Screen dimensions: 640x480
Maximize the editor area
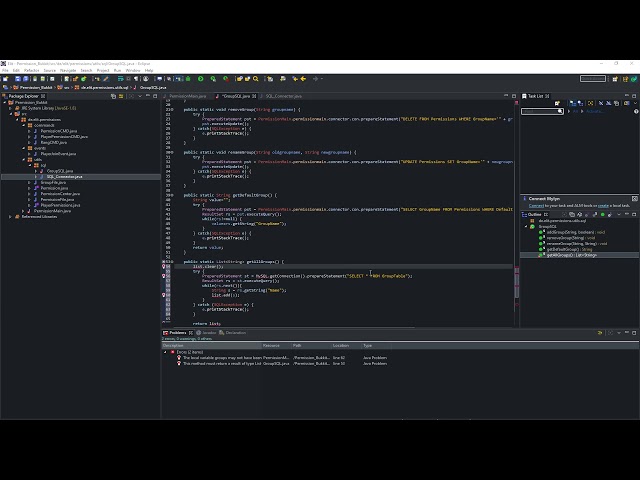(x=513, y=96)
